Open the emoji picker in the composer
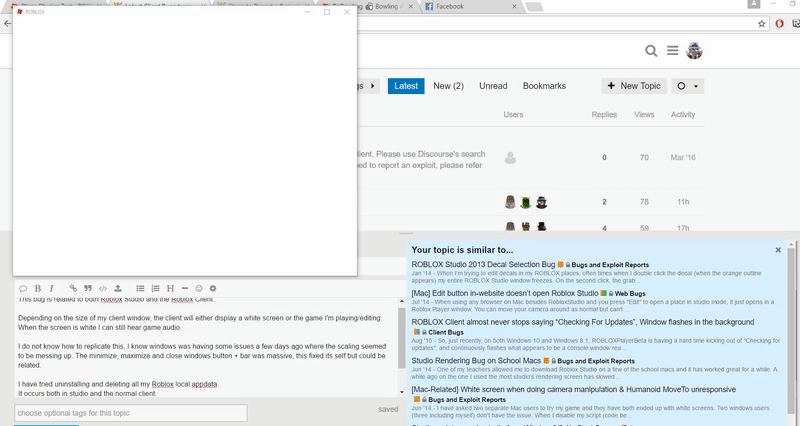800x426 pixels. coord(199,288)
